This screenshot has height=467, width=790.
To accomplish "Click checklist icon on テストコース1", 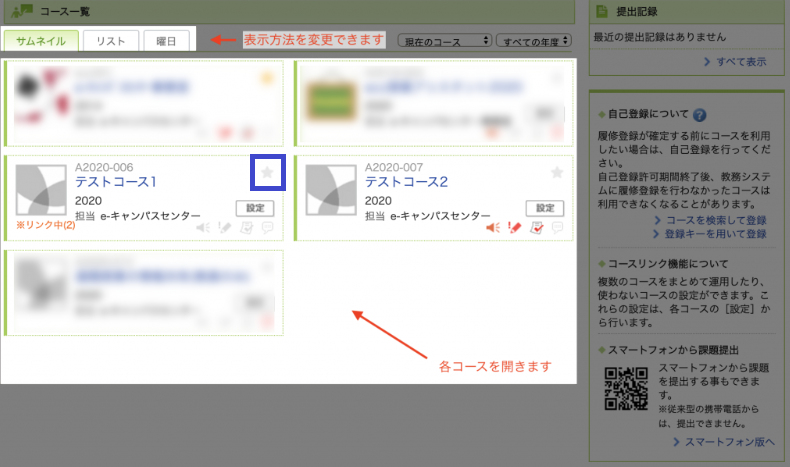I will [247, 228].
